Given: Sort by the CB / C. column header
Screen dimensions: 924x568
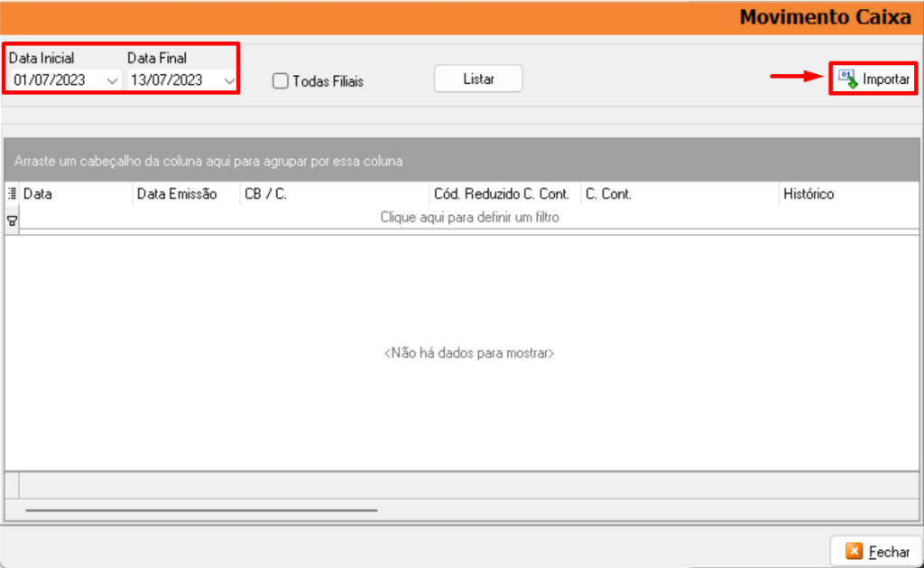Looking at the screenshot, I should [335, 194].
